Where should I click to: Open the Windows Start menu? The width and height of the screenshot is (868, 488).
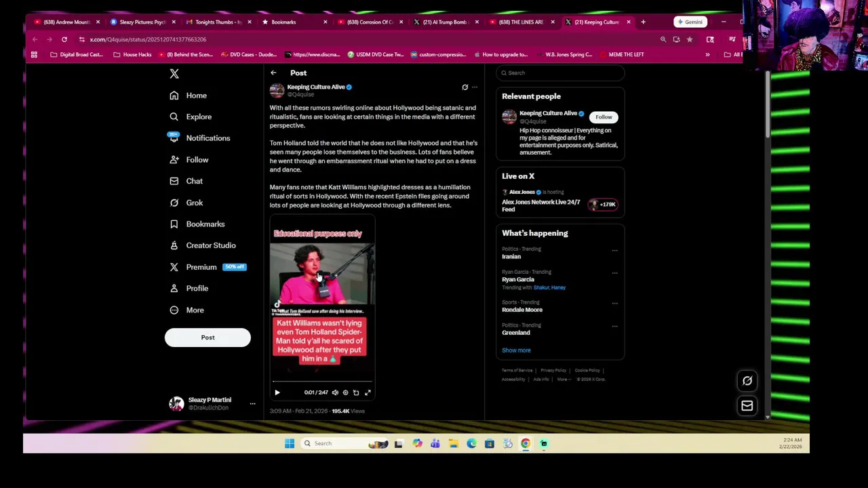(x=290, y=444)
